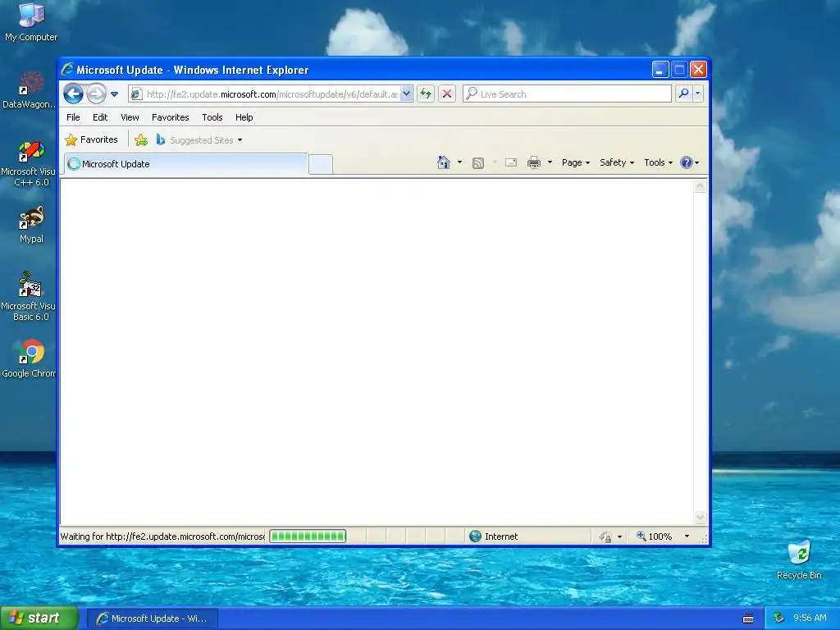Open the Edit menu
The width and height of the screenshot is (840, 630).
[x=99, y=117]
